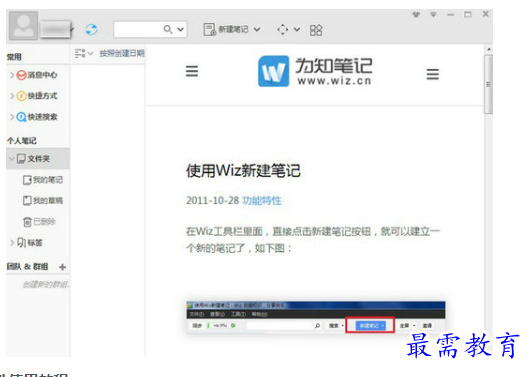Click the 为知笔记 logo
Viewport: 528px width, 377px height.
click(315, 71)
